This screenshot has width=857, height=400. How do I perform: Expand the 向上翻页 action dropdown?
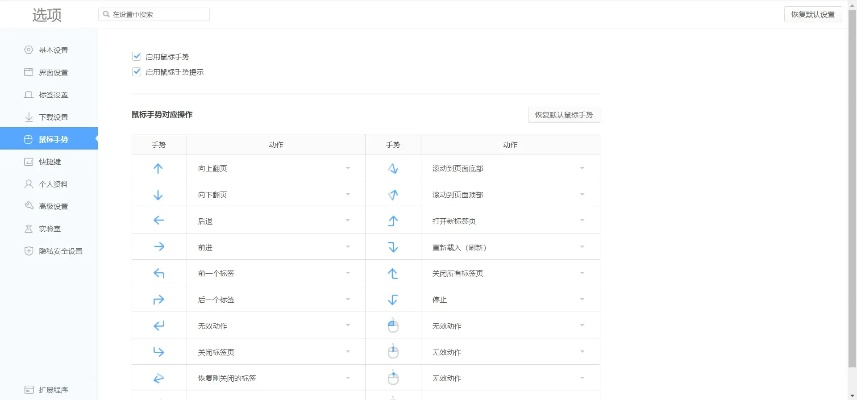[348, 168]
